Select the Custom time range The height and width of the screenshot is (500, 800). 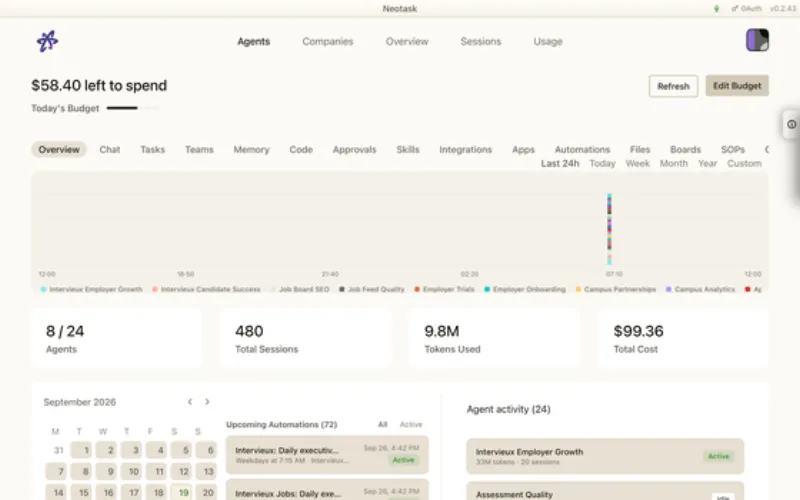(x=744, y=163)
